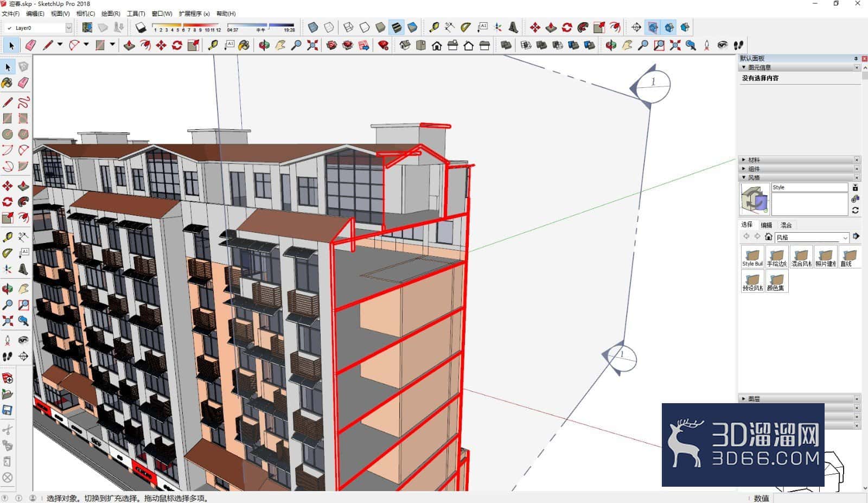Select the Axes tool in top row
Screen dimensions: 868x503
[x=497, y=27]
